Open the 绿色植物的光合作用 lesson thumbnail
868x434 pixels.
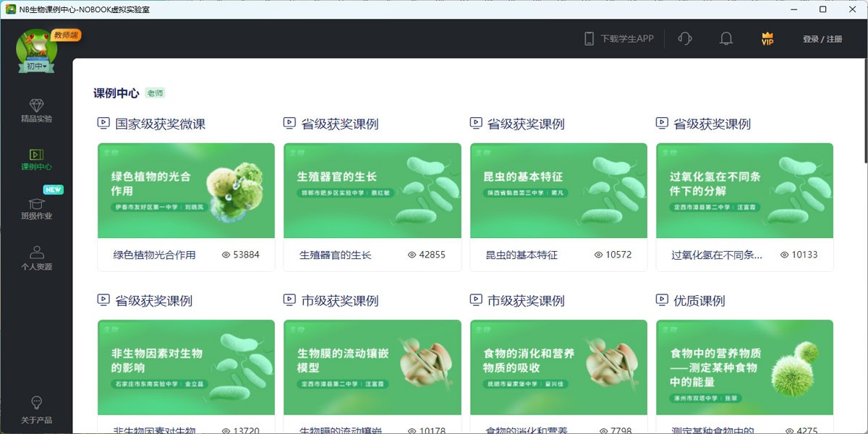tap(186, 191)
